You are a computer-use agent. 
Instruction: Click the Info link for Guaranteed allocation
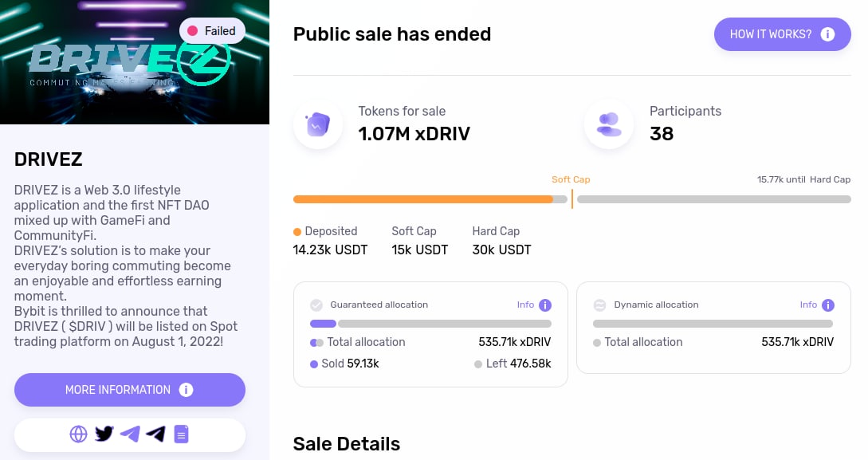coord(525,305)
